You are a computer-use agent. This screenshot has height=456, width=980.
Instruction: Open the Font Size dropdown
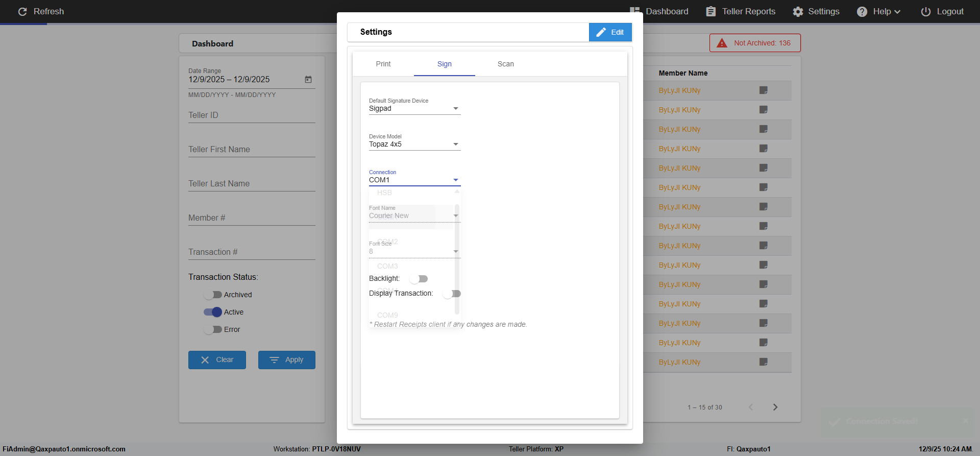[414, 251]
